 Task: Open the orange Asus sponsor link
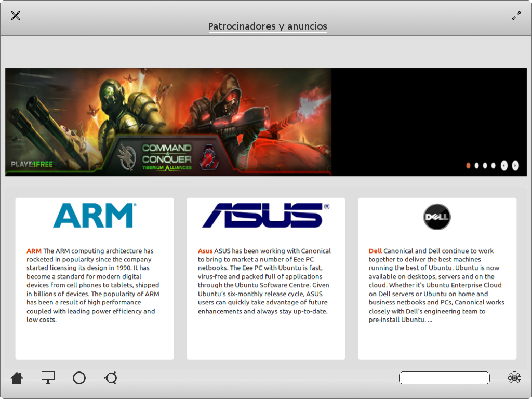click(205, 251)
